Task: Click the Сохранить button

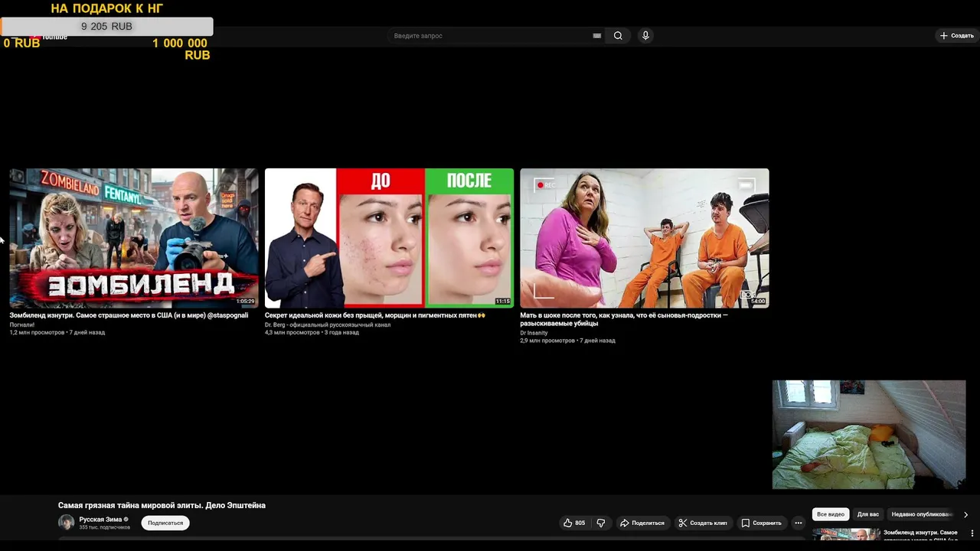Action: pyautogui.click(x=762, y=523)
